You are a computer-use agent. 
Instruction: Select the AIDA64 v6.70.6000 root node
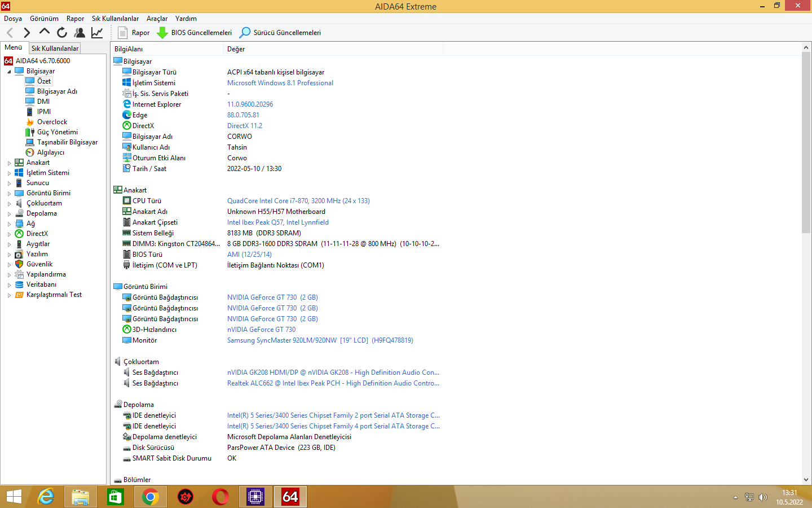43,61
